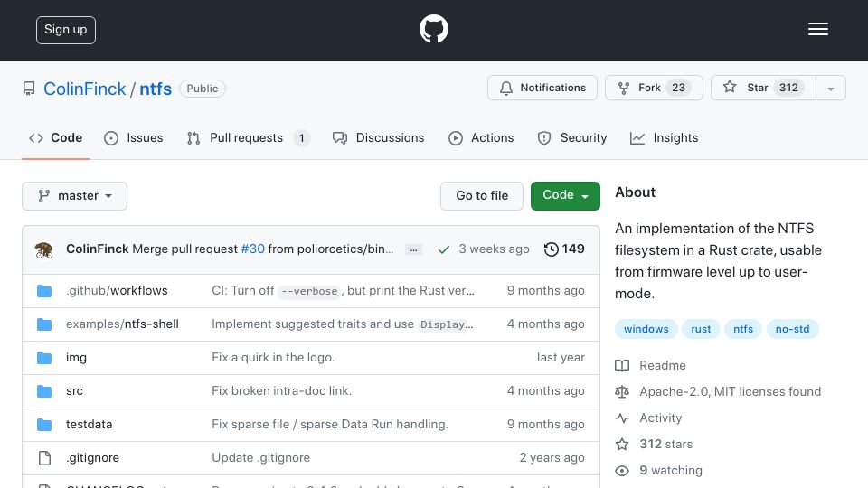Fork the repository

pos(654,88)
